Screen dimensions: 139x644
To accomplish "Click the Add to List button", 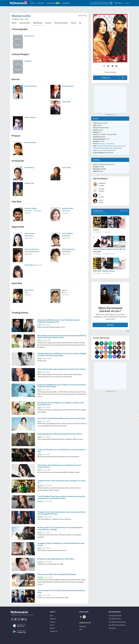I will 106,78.
